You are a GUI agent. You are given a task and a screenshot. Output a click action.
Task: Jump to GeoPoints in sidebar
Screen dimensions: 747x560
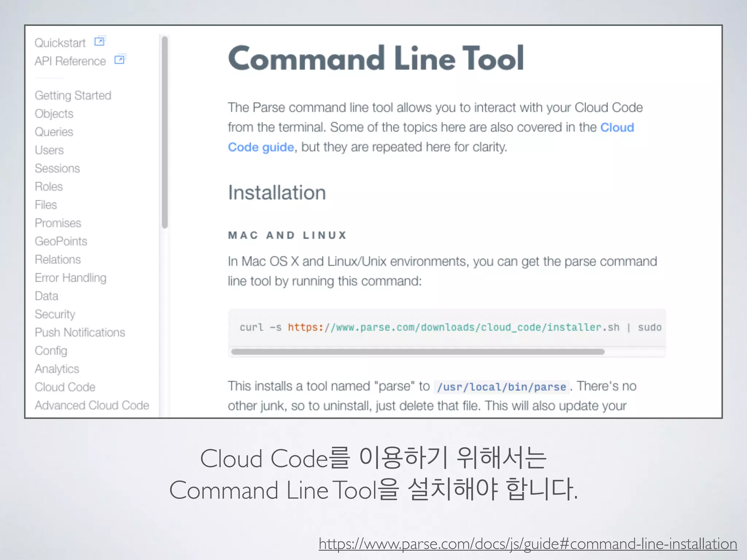(x=61, y=241)
